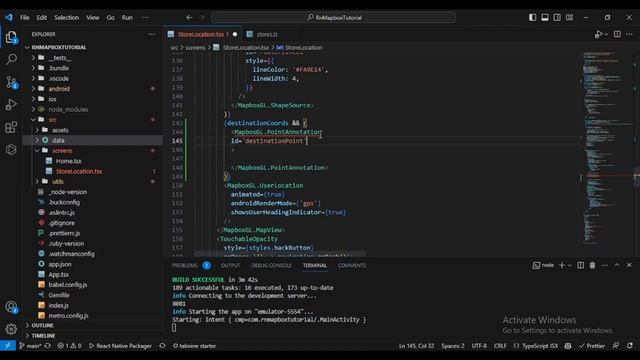Screen dimensions: 640x360
Task: Open the node terminal profile icon
Action: 543,265
